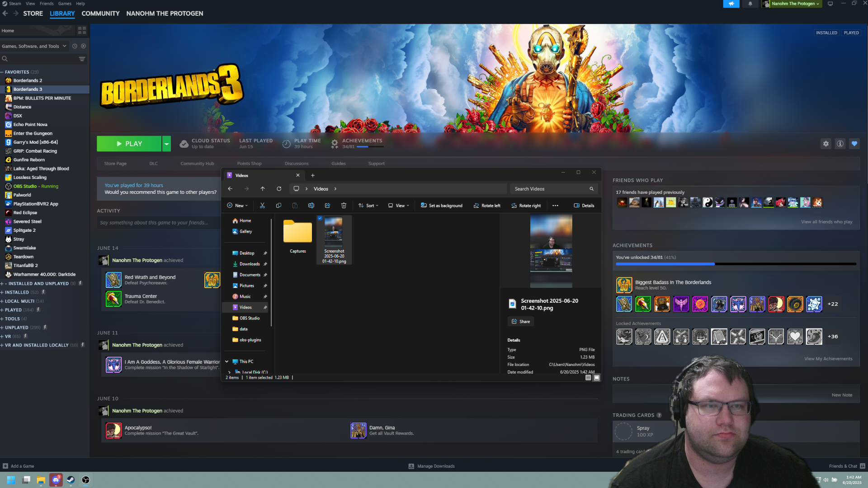
Task: Click the achievements progress bar
Action: (x=736, y=264)
